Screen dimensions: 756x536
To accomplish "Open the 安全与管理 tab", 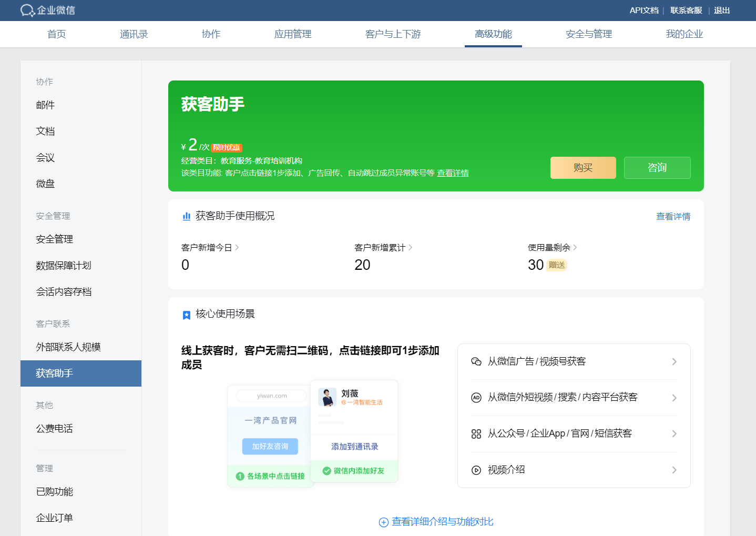I will tap(589, 34).
